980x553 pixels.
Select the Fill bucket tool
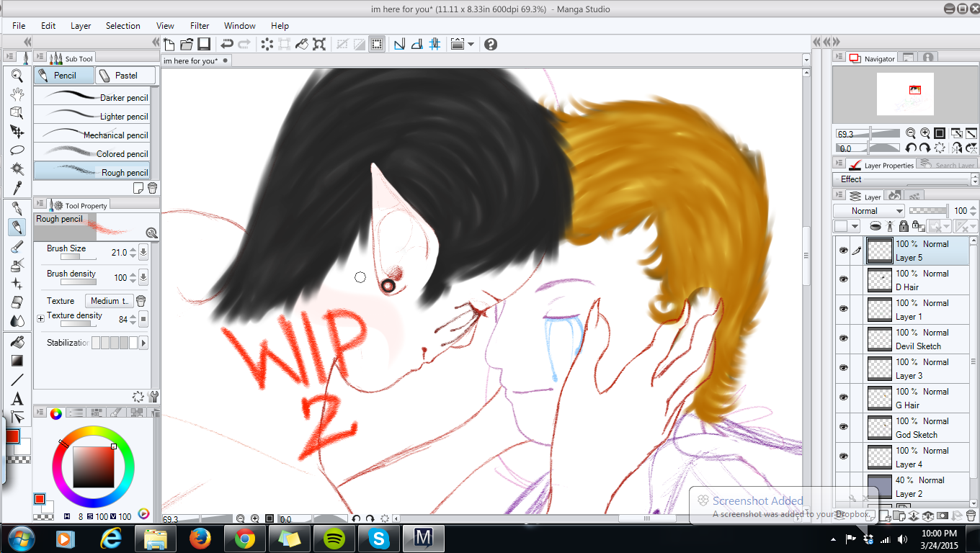[17, 342]
